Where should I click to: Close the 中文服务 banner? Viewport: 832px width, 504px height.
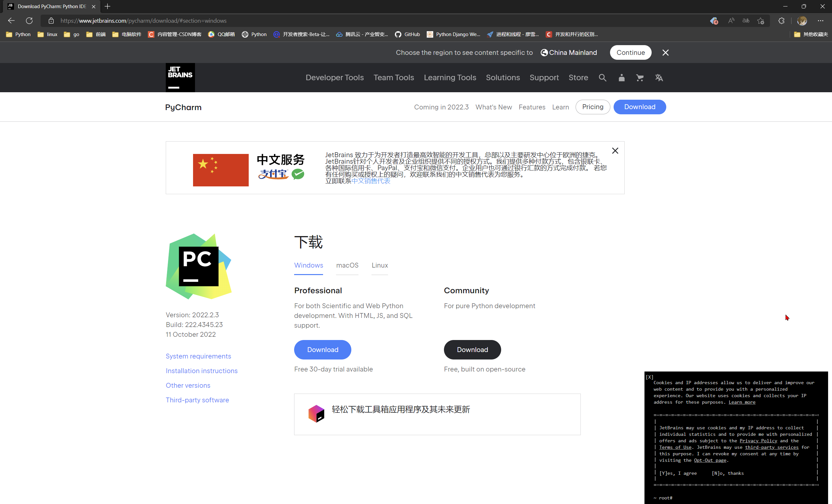click(615, 151)
